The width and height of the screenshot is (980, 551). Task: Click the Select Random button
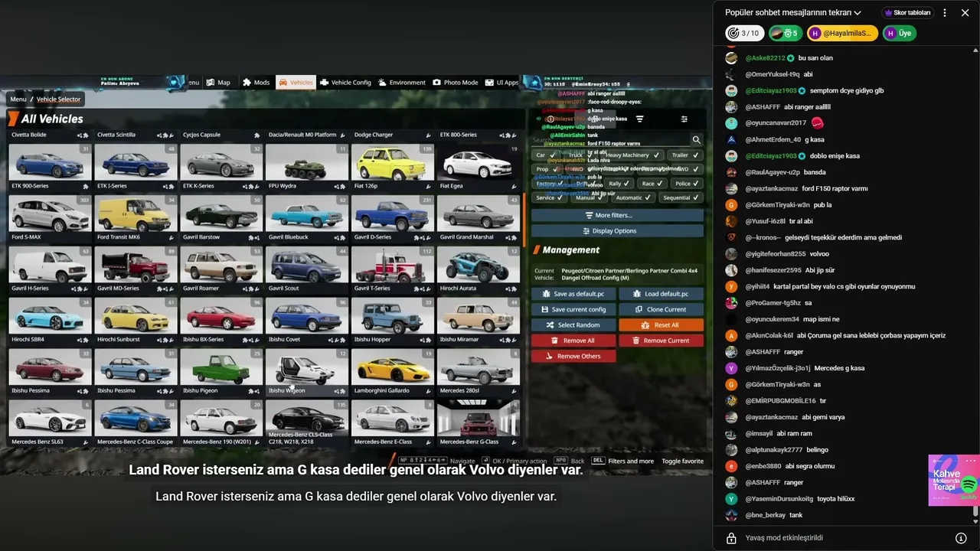[573, 325]
